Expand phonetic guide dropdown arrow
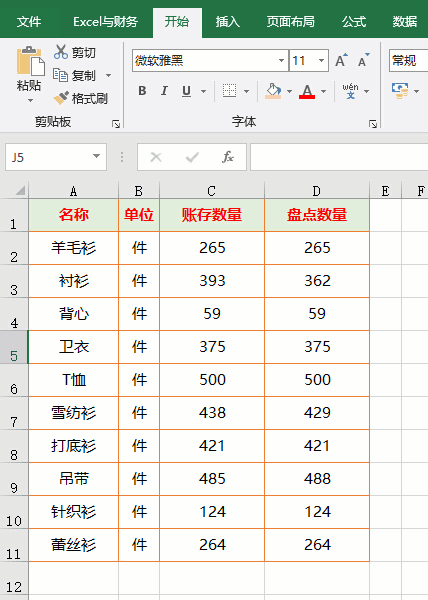 click(x=366, y=91)
